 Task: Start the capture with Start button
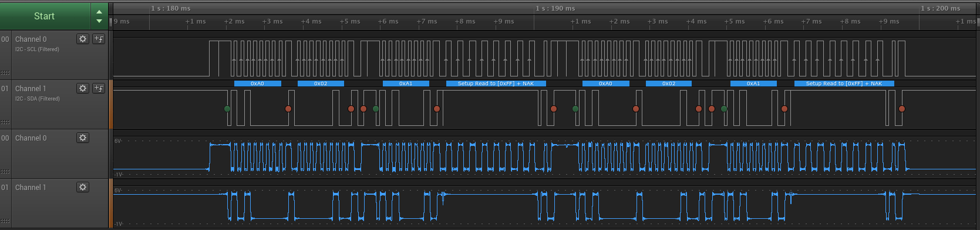(x=45, y=16)
